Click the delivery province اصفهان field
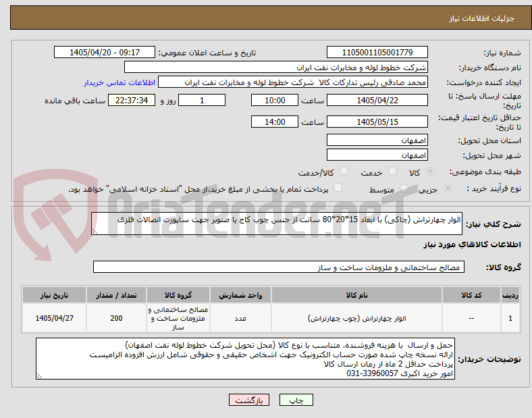Viewport: 532px width, 418px height. 377,140
